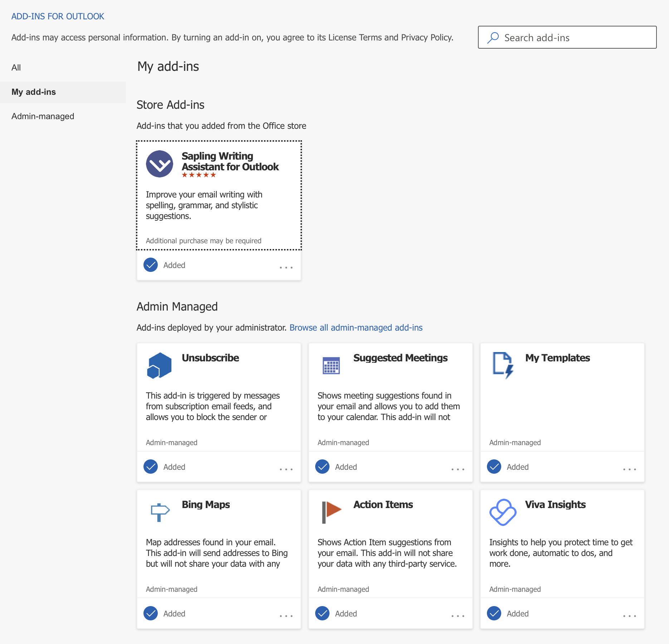Click into the Search add-ins field

[567, 37]
